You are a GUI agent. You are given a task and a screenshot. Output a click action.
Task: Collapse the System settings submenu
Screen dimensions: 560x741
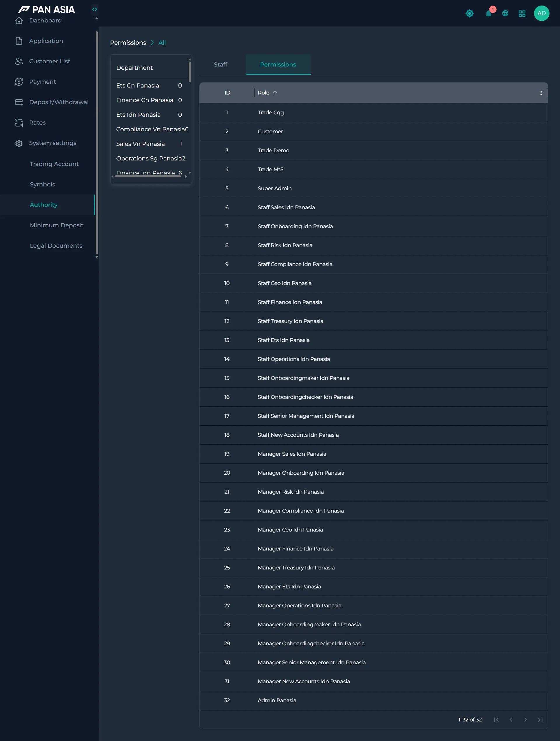47,143
